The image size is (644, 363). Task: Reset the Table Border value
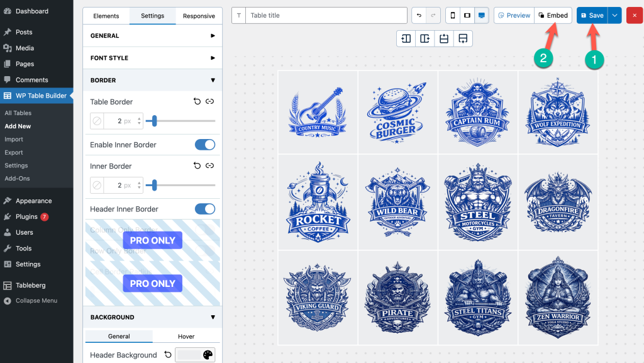click(x=197, y=102)
